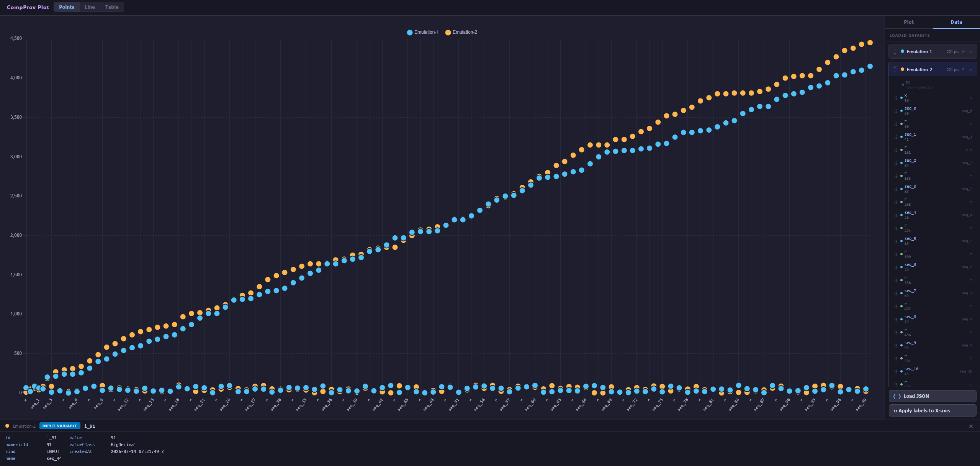Expand the Emulation-1 dataset point list

point(963,51)
